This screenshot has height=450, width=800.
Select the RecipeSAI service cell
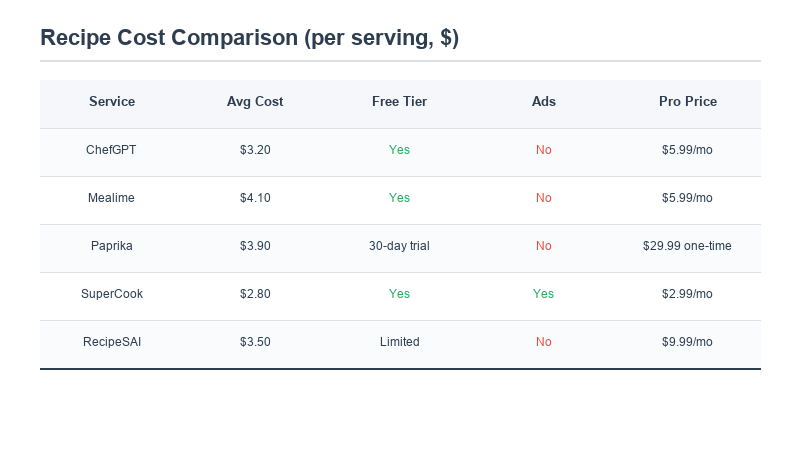[112, 342]
